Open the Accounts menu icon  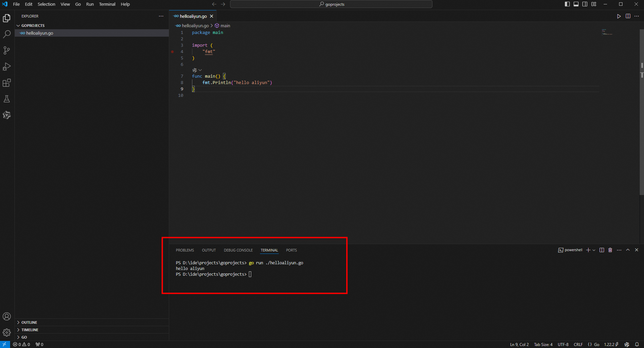pyautogui.click(x=7, y=316)
